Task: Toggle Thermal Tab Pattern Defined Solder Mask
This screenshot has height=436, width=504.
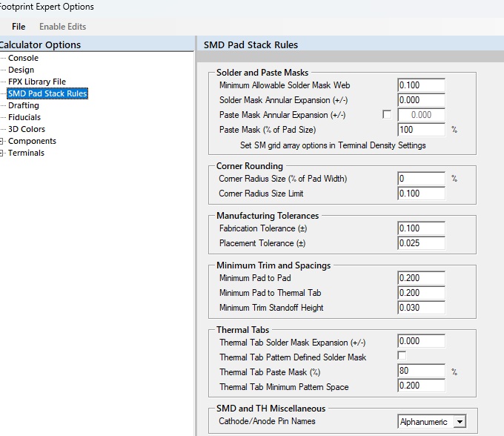Action: (x=402, y=356)
